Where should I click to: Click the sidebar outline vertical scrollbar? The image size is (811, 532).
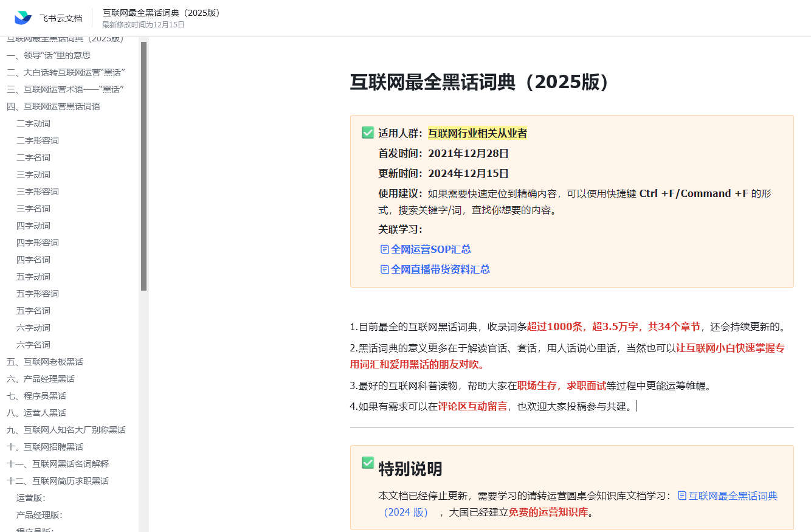tap(144, 164)
